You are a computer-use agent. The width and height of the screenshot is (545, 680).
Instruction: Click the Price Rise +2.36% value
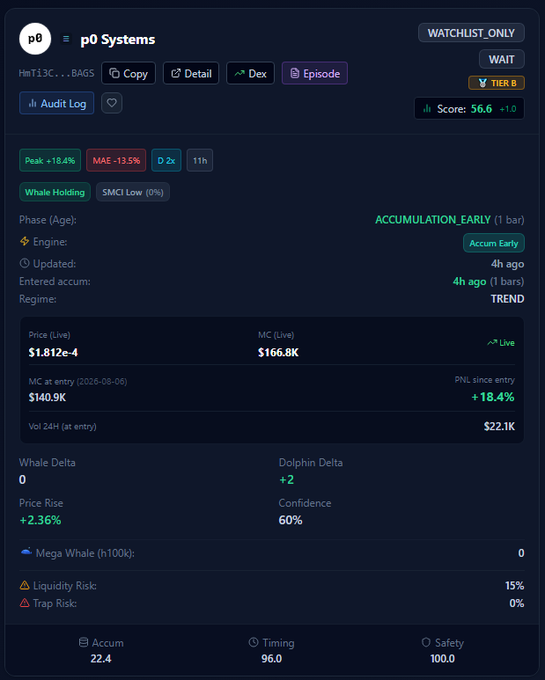pos(40,520)
